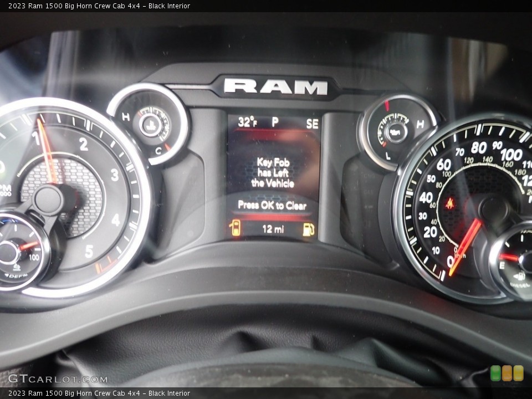The width and height of the screenshot is (532, 399).
Task: Click the RAM logo badge
Action: (x=276, y=88)
